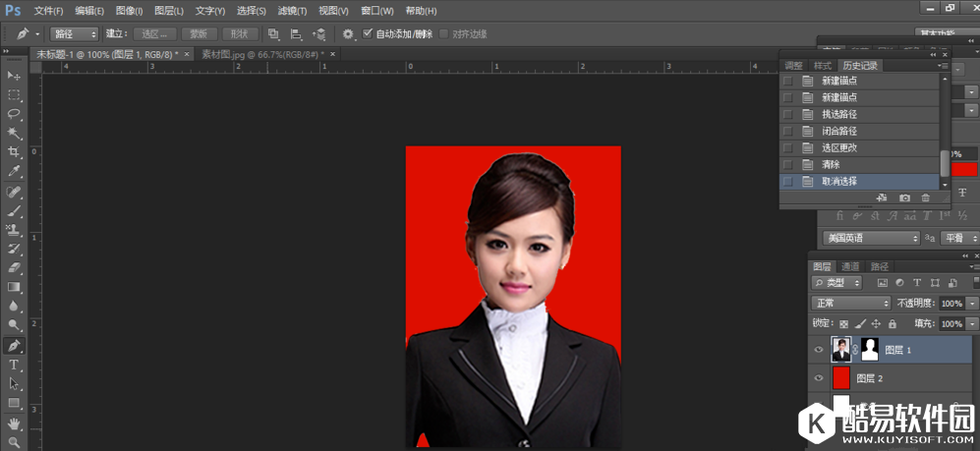980x451 pixels.
Task: Toggle visibility of 图层 2
Action: click(820, 377)
